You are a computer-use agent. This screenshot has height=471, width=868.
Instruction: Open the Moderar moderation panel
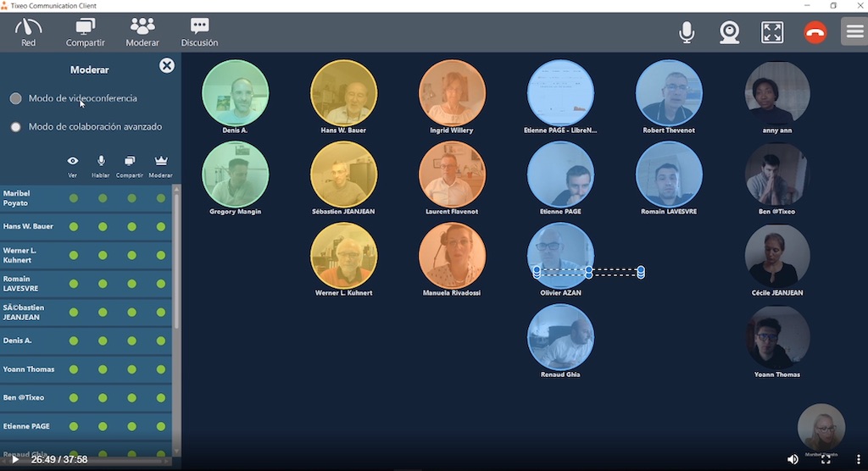coord(142,31)
